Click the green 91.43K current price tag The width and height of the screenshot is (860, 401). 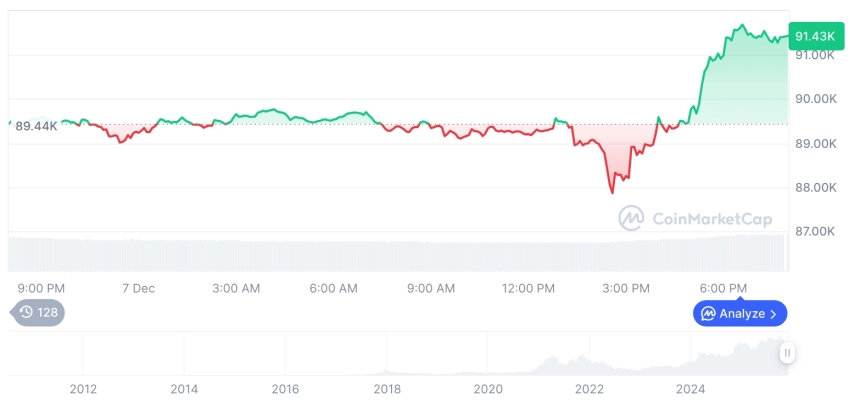(x=815, y=36)
